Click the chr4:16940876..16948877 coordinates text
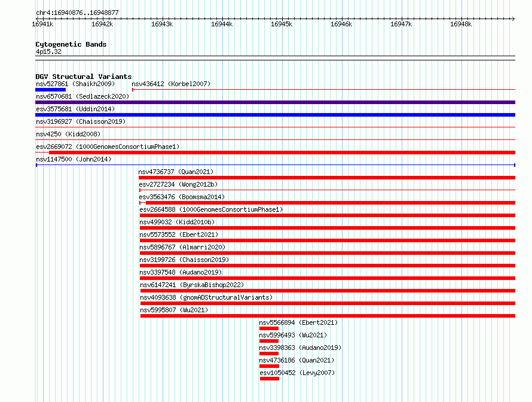The image size is (532, 402). click(77, 13)
